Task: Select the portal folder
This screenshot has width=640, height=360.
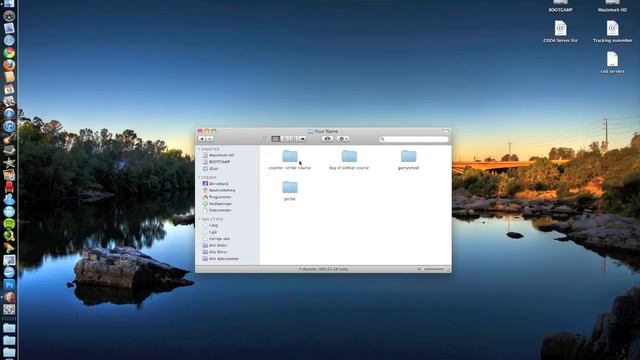Action: (x=290, y=191)
